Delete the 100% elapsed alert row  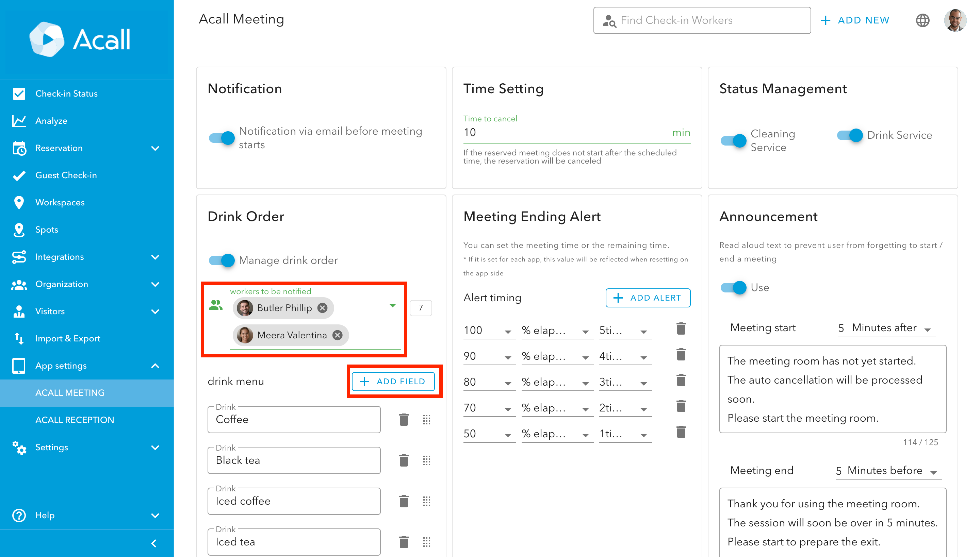click(x=681, y=329)
